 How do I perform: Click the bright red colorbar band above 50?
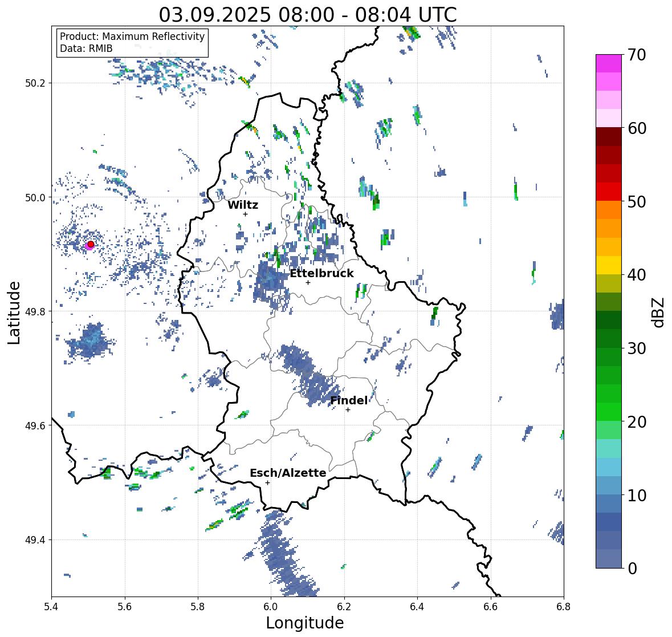pos(609,192)
